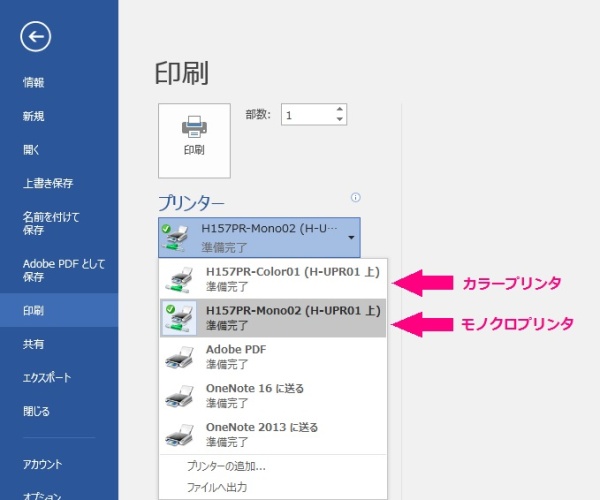The width and height of the screenshot is (600, 500).
Task: Click the 準備完了 status under Adobe PDF
Action: (227, 364)
